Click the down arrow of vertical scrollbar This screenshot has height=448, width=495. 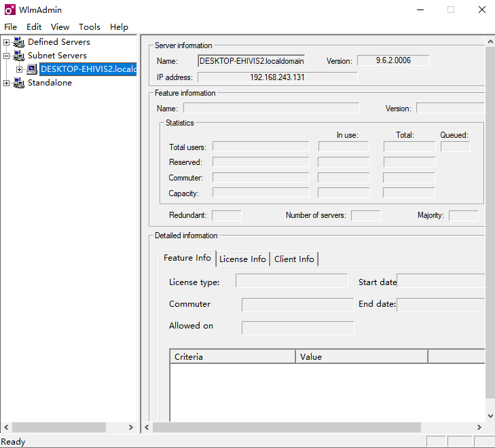click(490, 415)
